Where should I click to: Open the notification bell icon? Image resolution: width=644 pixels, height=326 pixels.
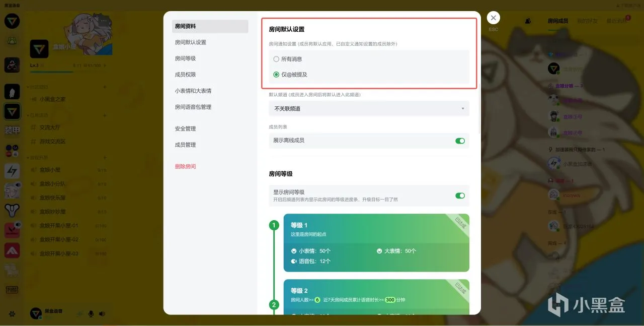tap(528, 21)
